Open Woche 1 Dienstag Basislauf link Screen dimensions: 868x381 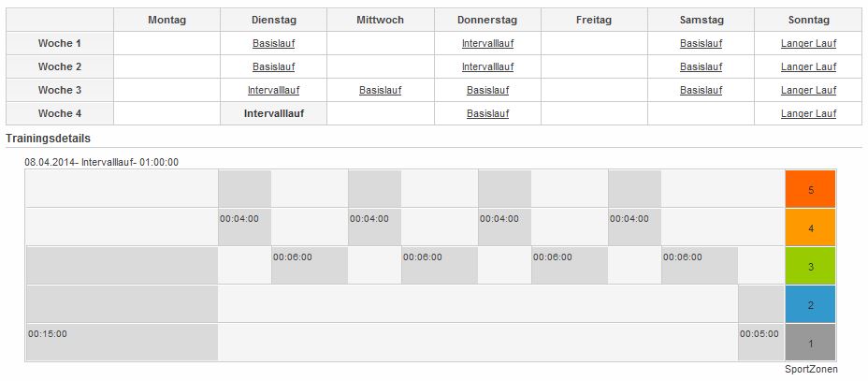pyautogui.click(x=273, y=43)
